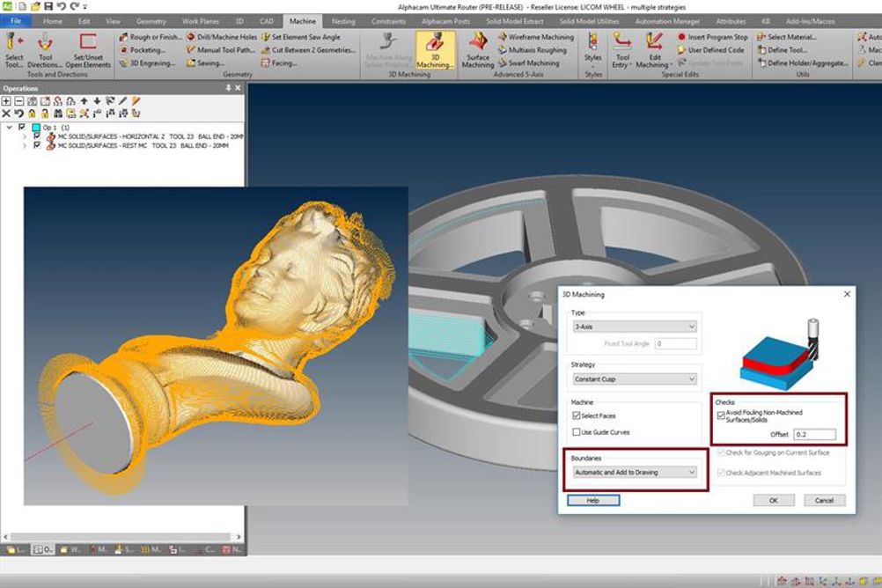Open Define Holder/Aggregate command
The width and height of the screenshot is (882, 588).
pos(803,63)
